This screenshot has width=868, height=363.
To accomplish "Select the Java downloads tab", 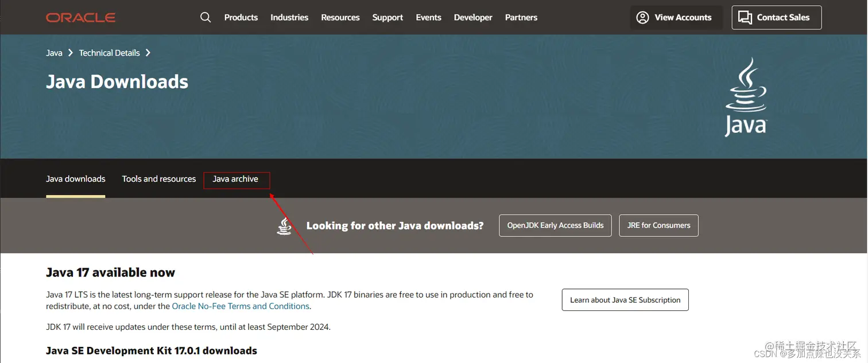I will [76, 179].
